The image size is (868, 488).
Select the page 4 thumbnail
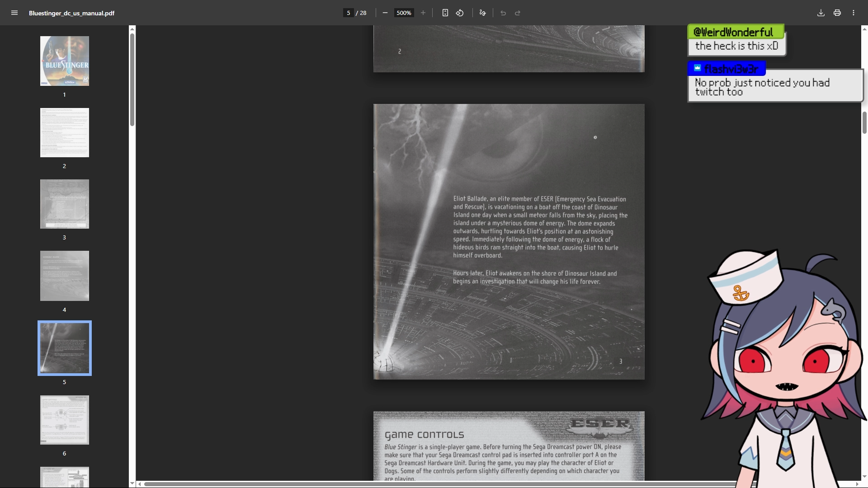65,276
